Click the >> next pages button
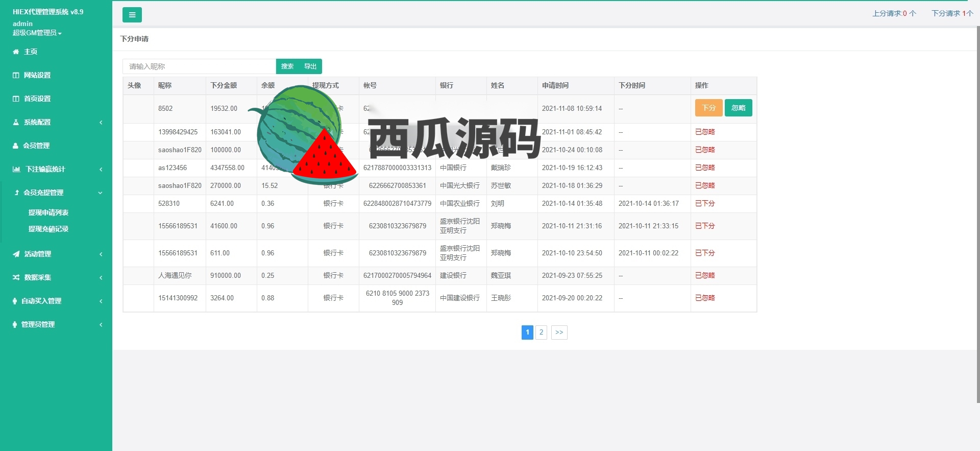Screen dimensions: 980x451 (559, 333)
